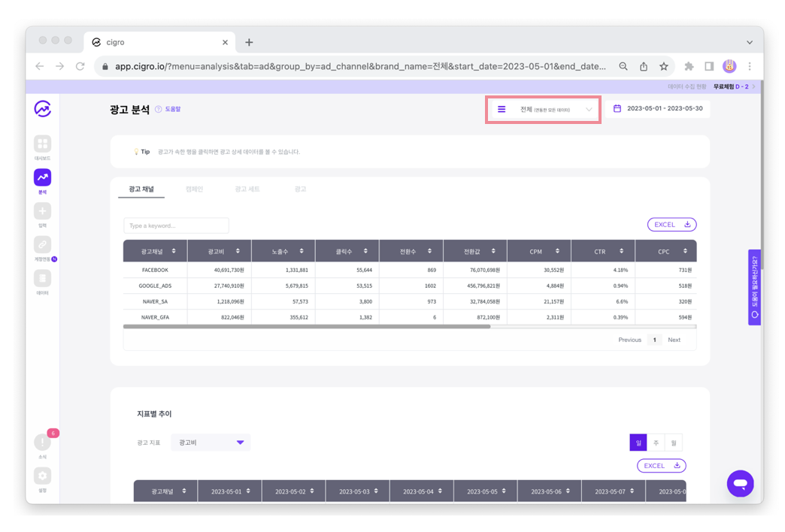785x532 pixels.
Task: Expand the 무료체험 D-2 banner arrow
Action: (x=753, y=86)
